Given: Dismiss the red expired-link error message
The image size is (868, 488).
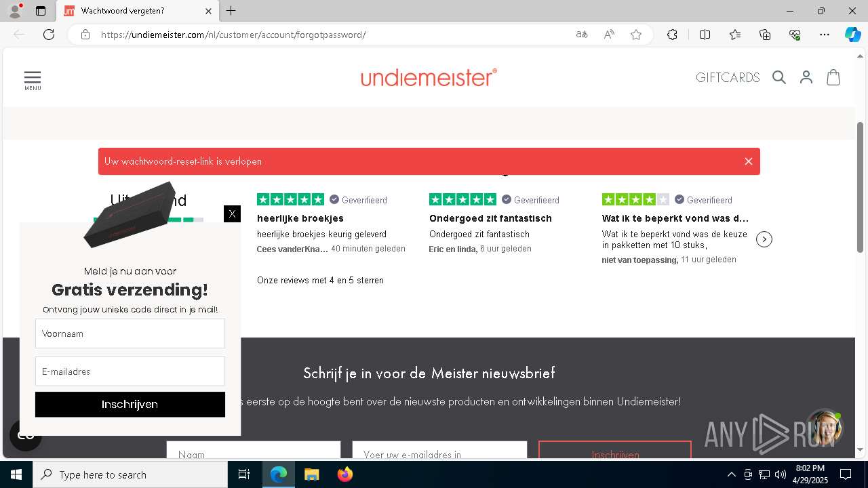Looking at the screenshot, I should (x=749, y=161).
